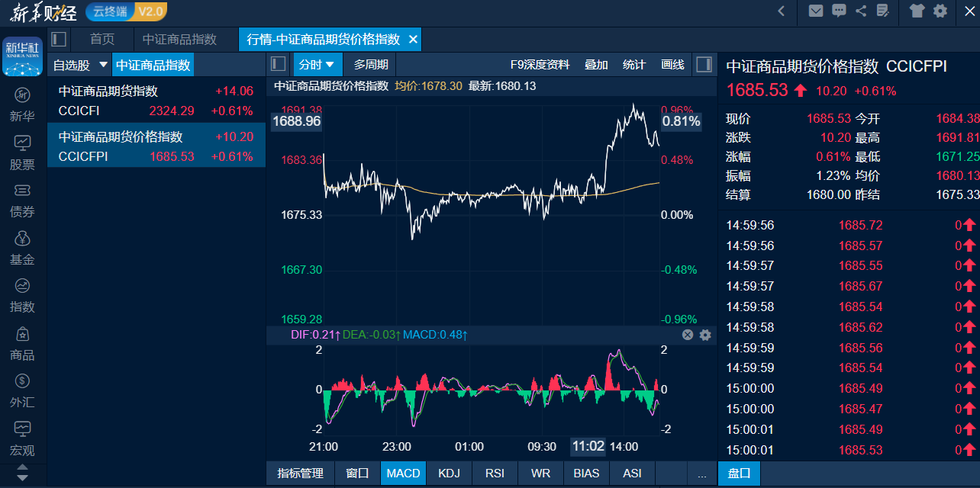980x488 pixels.
Task: Expand the 自选股 dropdown
Action: pos(103,65)
